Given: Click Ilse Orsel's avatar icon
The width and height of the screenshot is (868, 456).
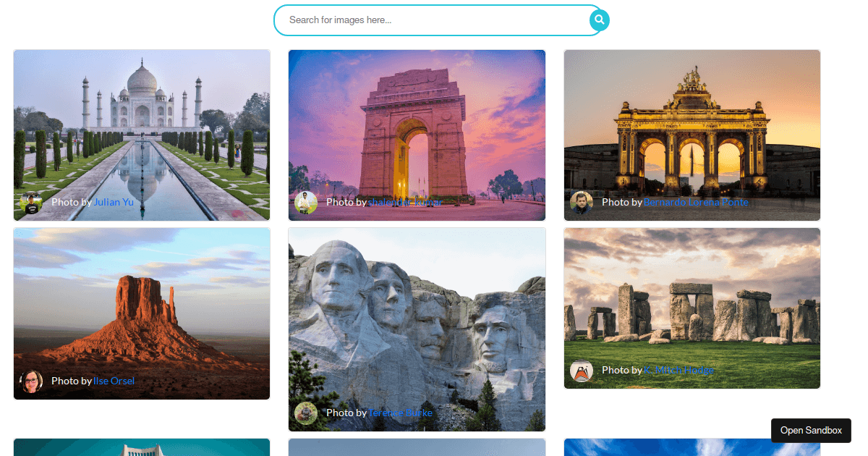Looking at the screenshot, I should [x=31, y=381].
